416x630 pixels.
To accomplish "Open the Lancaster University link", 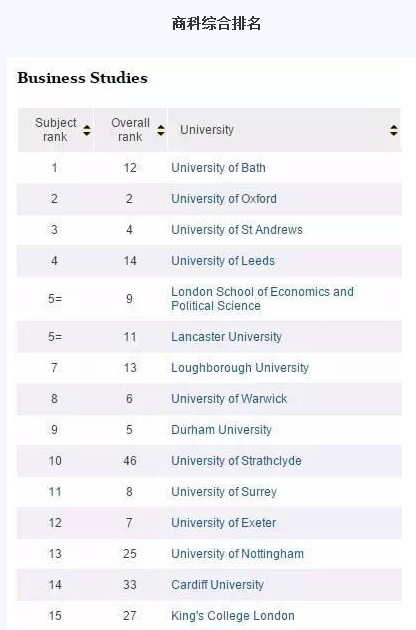I will pyautogui.click(x=226, y=336).
